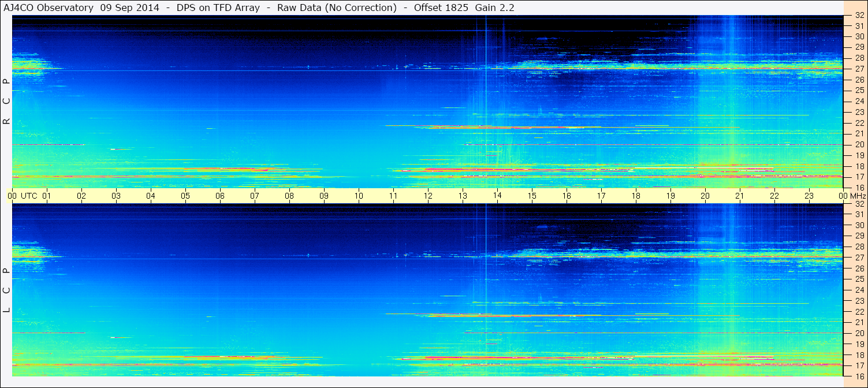This screenshot has height=388, width=868.
Task: Click the 30 MHz label on RCP scale
Action: 859,36
